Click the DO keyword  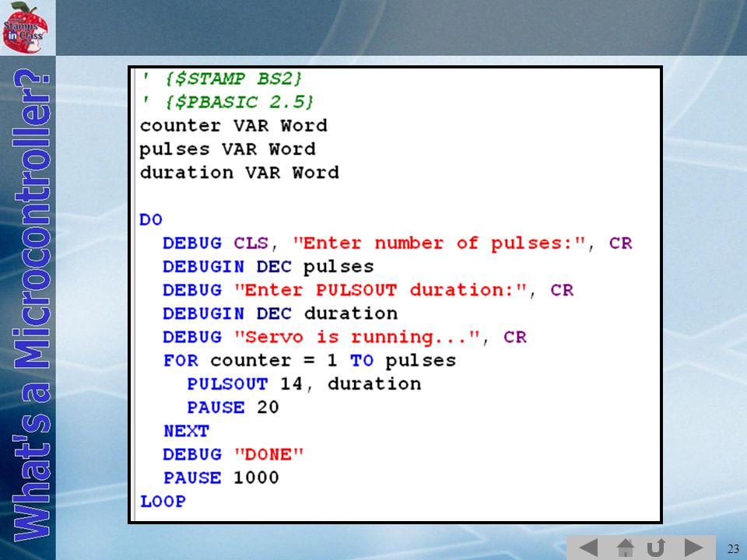(x=151, y=219)
